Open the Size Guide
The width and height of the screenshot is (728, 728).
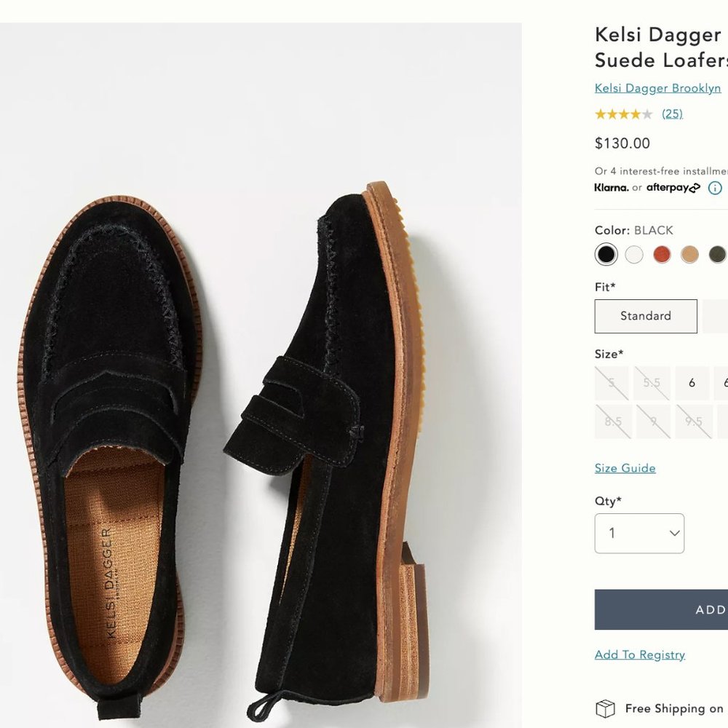(625, 468)
